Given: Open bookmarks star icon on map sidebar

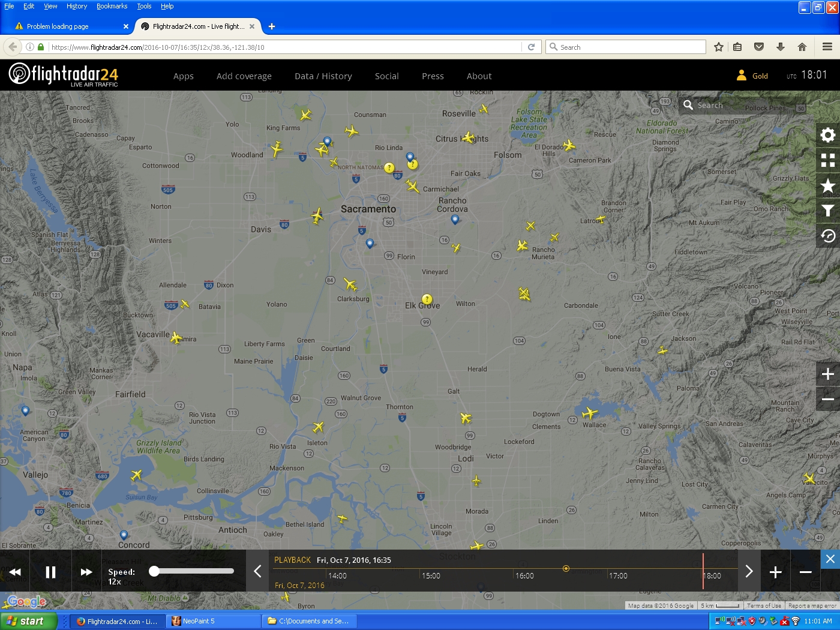Looking at the screenshot, I should tap(827, 185).
